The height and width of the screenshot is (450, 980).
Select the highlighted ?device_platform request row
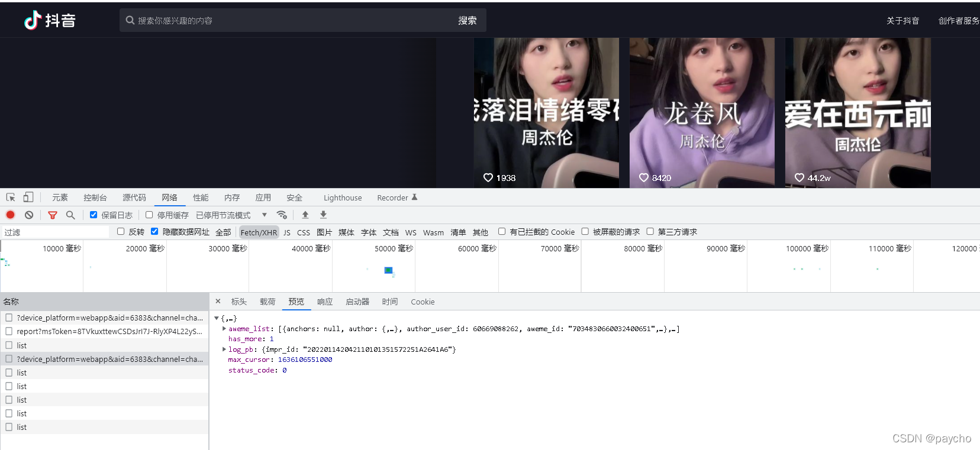point(104,359)
